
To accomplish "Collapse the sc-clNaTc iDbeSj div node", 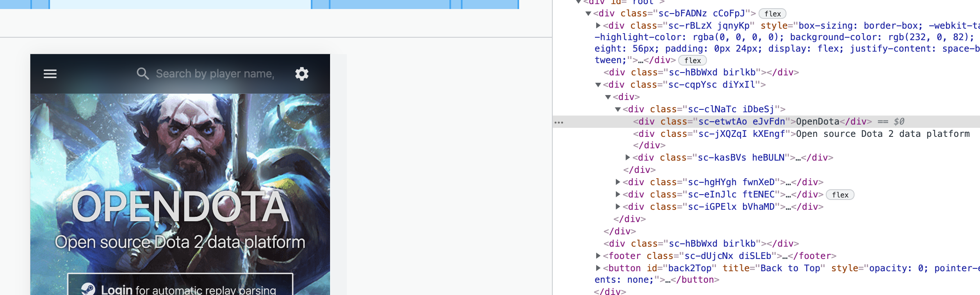I will coord(618,109).
